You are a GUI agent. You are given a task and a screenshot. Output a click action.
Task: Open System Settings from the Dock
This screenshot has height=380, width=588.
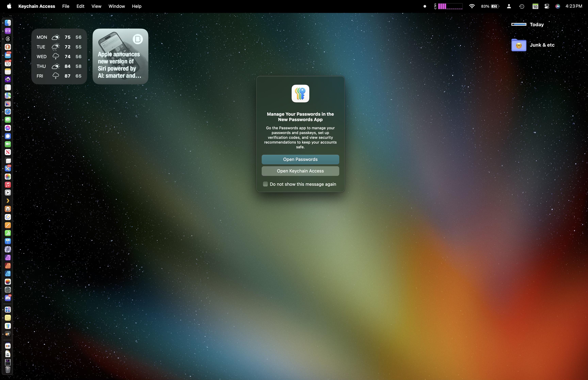(x=8, y=290)
